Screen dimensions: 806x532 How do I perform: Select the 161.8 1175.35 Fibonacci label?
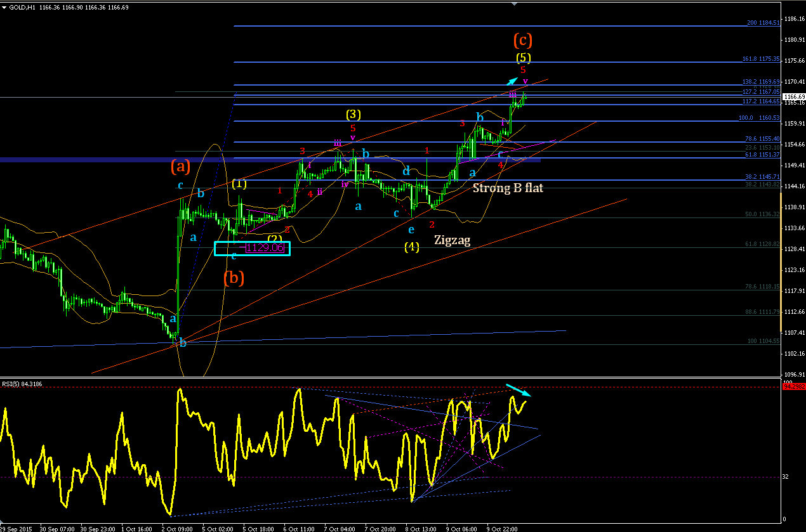click(x=761, y=59)
